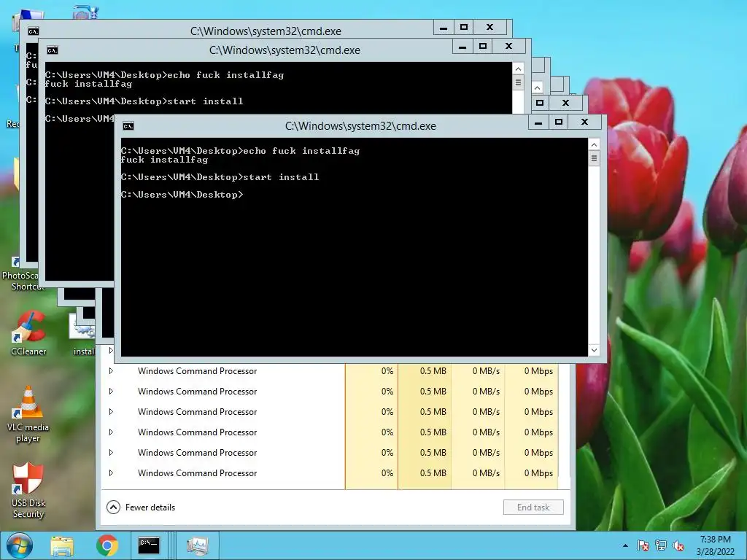Open the Task Manager taskbar icon
Image resolution: width=747 pixels, height=560 pixels.
pyautogui.click(x=197, y=545)
